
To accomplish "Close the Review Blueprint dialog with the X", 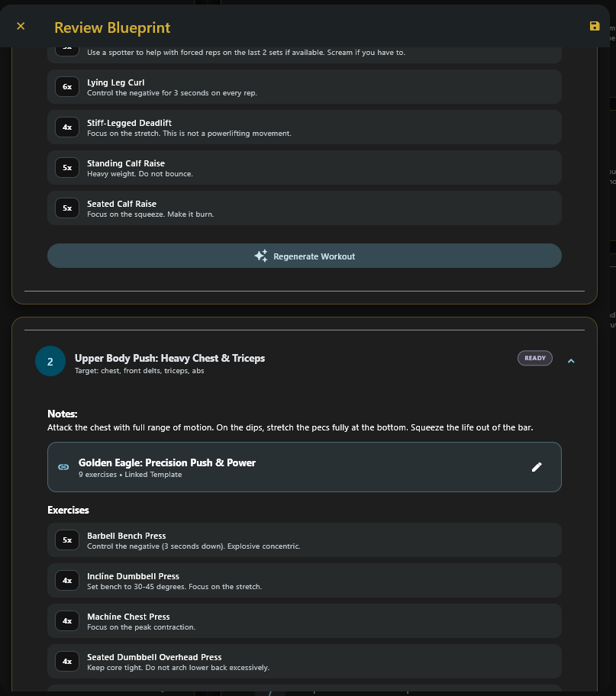I will pos(21,25).
